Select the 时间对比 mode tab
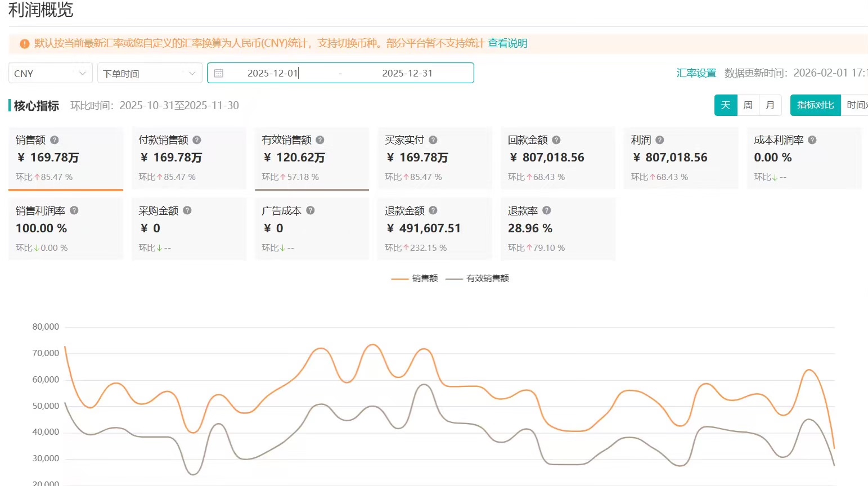This screenshot has height=486, width=868. [x=855, y=105]
